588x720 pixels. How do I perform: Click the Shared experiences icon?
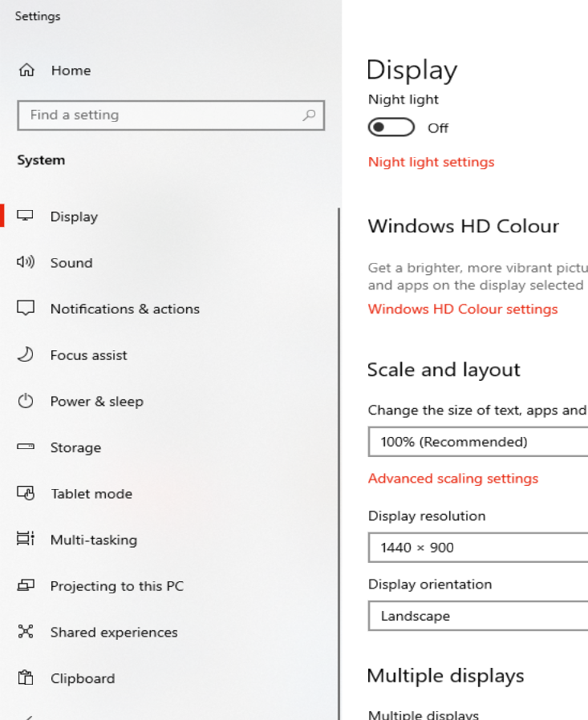click(26, 631)
